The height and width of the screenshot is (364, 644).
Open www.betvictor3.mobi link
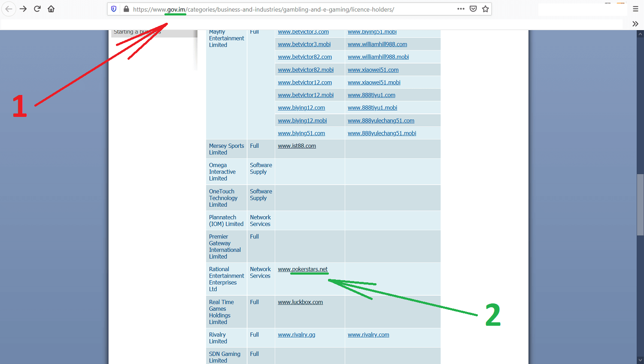point(304,44)
